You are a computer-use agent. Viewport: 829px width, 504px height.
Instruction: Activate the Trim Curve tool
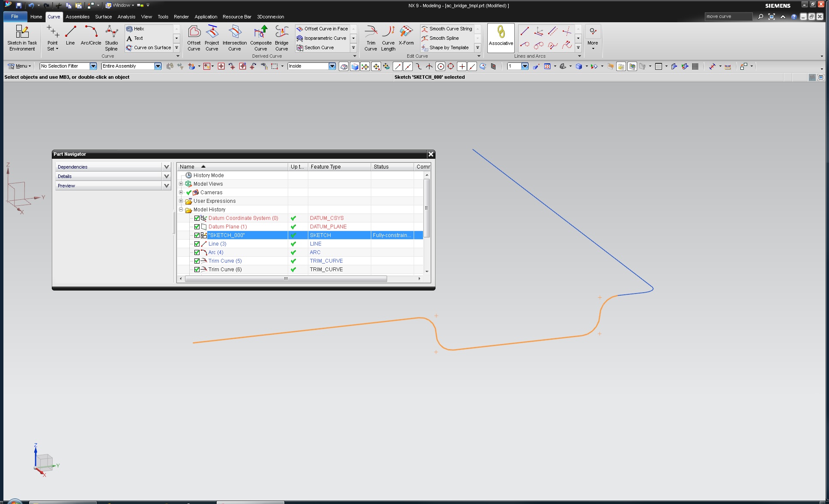371,38
